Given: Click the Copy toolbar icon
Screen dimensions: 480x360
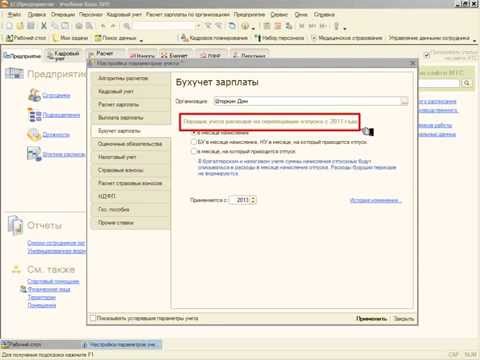Looking at the screenshot, I should (55, 26).
